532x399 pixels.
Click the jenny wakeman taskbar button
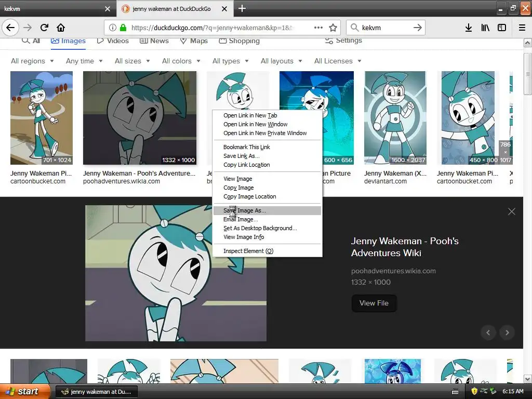tap(97, 392)
